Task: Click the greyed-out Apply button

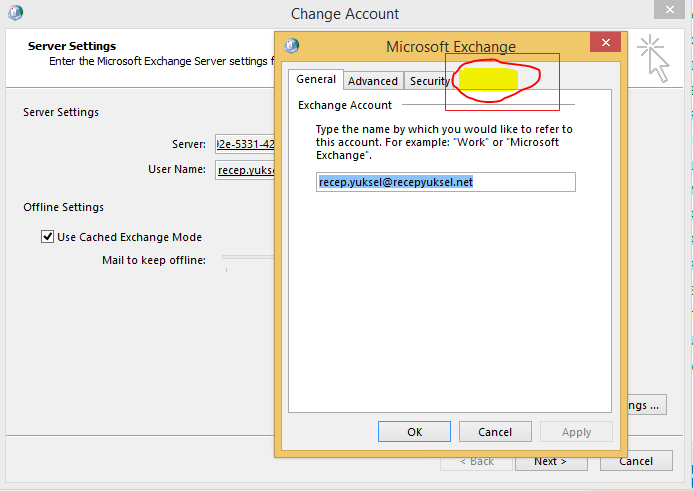Action: pos(576,432)
